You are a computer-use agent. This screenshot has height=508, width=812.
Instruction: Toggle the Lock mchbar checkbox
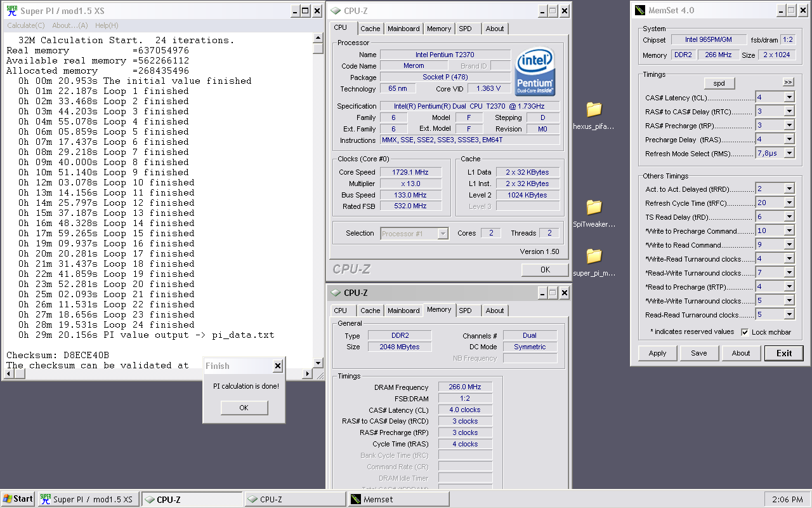(x=745, y=332)
